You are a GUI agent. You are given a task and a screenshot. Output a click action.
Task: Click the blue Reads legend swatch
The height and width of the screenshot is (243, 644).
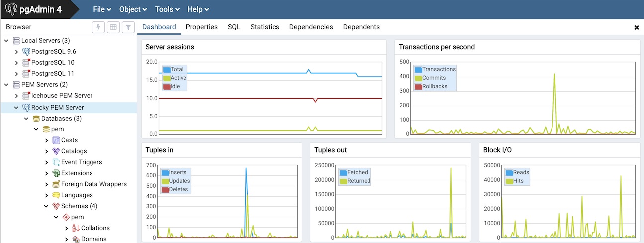[x=509, y=173]
